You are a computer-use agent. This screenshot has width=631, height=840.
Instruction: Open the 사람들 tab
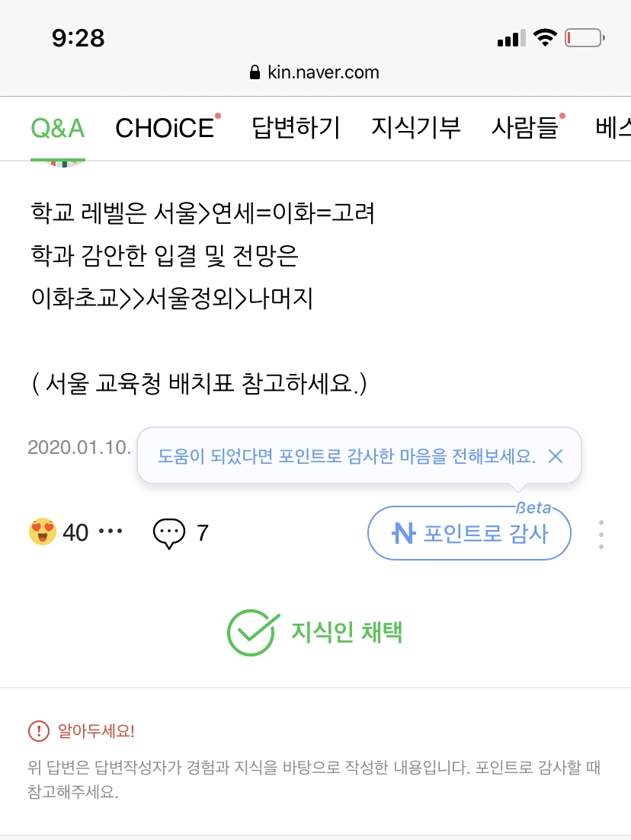click(525, 128)
